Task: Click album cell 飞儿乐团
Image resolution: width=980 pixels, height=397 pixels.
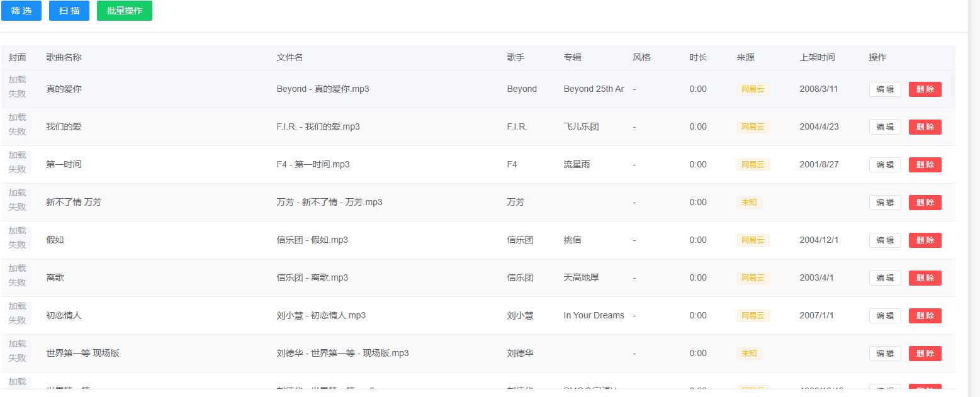Action: click(x=581, y=126)
